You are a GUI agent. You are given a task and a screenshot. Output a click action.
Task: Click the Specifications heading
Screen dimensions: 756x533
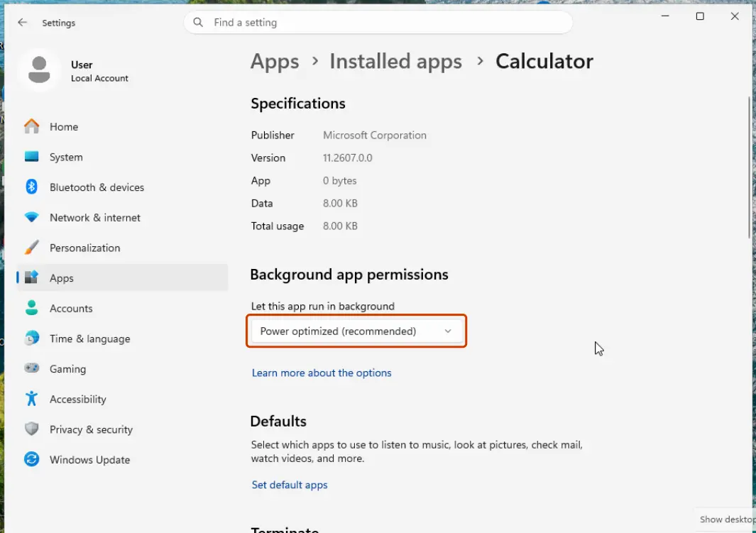(298, 104)
